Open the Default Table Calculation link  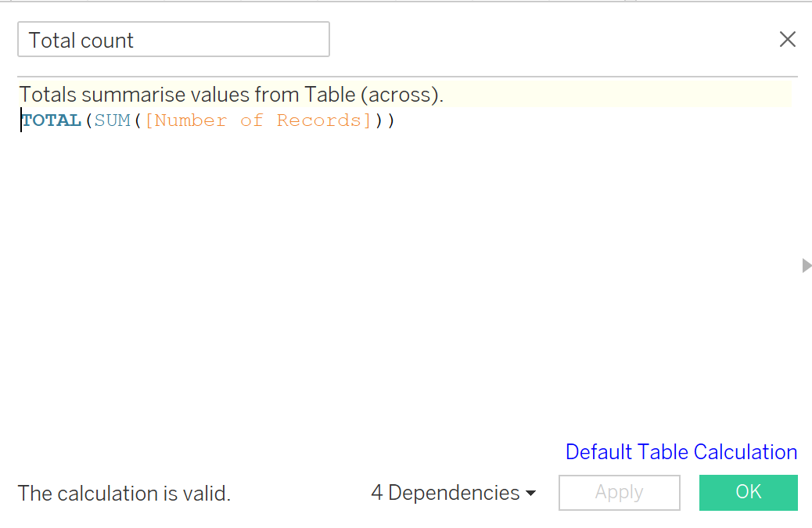[x=681, y=452]
